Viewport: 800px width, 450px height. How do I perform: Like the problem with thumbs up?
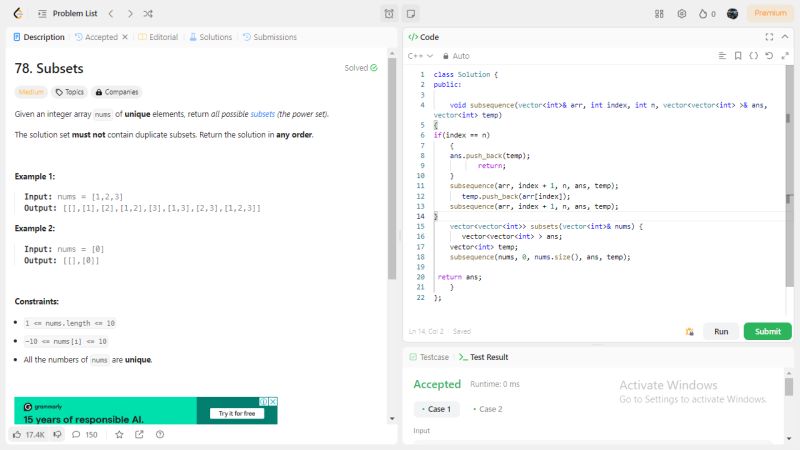pos(17,435)
